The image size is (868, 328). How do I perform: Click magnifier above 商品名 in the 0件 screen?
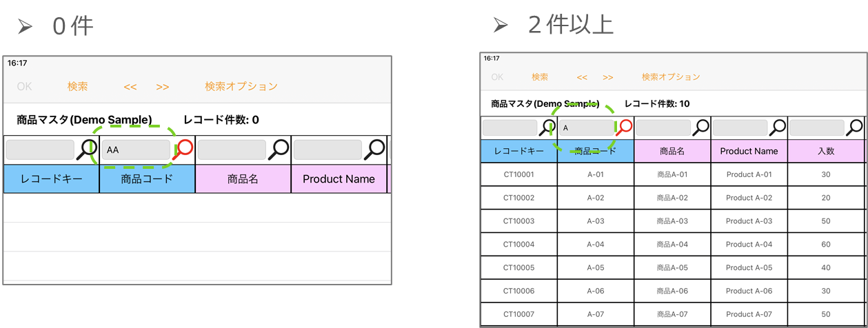tap(281, 148)
